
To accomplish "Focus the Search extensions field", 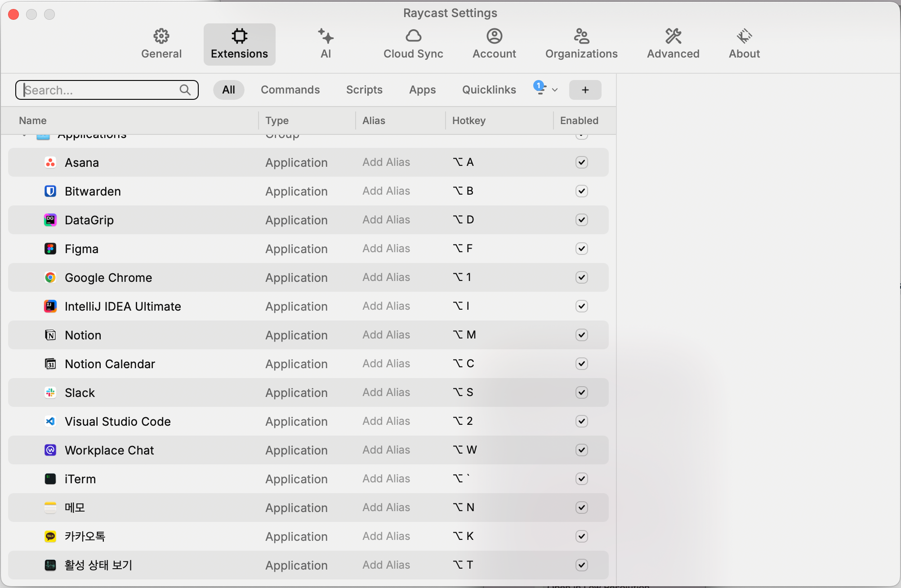I will point(101,90).
